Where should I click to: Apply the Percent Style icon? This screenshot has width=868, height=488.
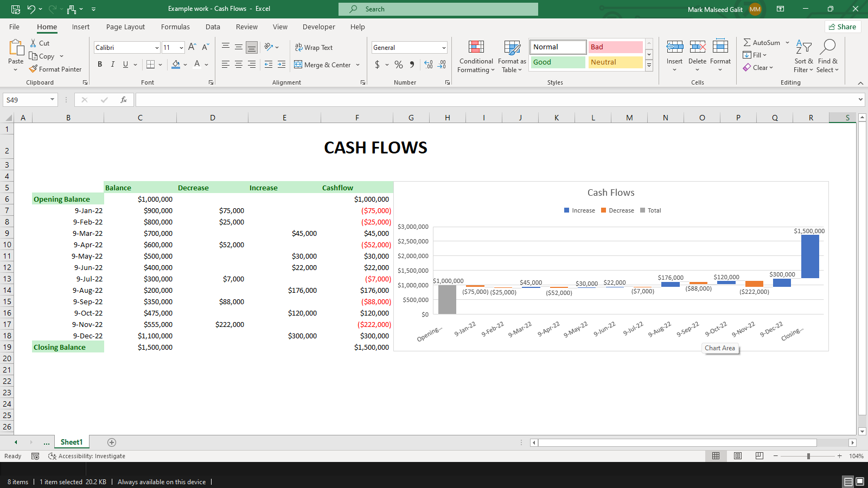[399, 65]
